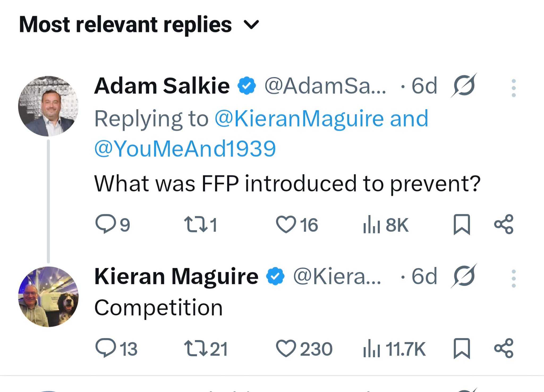This screenshot has height=392, width=544.
Task: Bookmark Adam Salkie's tweet
Action: coord(462,225)
